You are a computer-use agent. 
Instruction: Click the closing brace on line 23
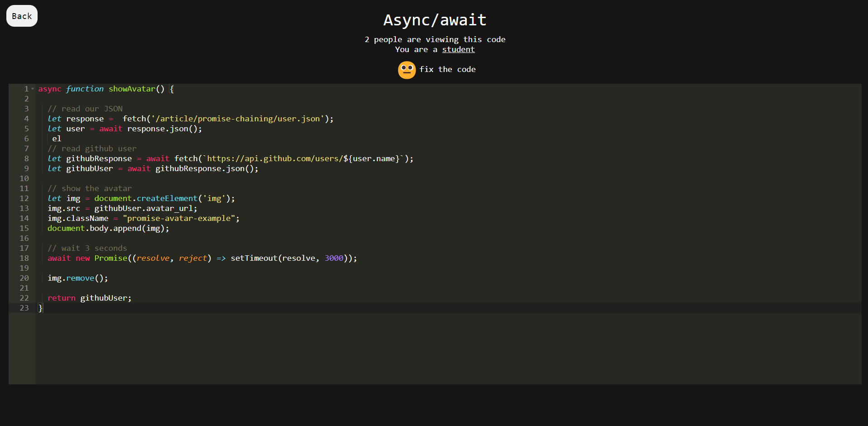pyautogui.click(x=40, y=308)
